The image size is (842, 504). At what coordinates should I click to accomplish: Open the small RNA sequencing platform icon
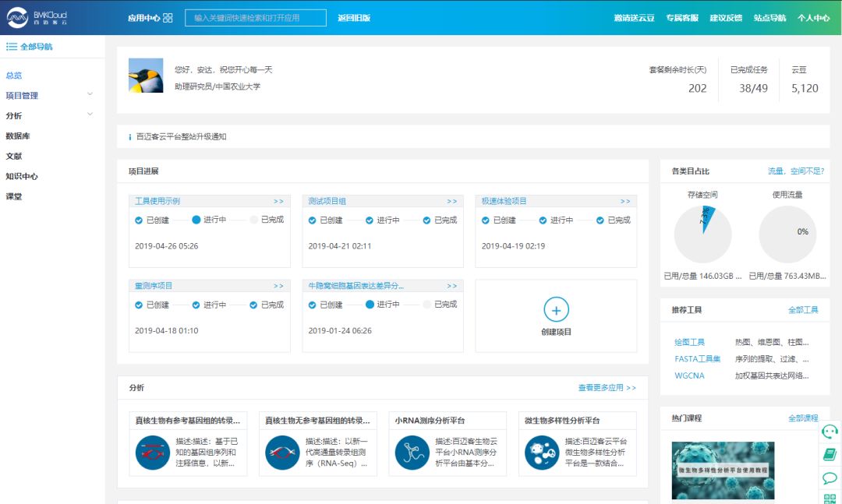(412, 453)
